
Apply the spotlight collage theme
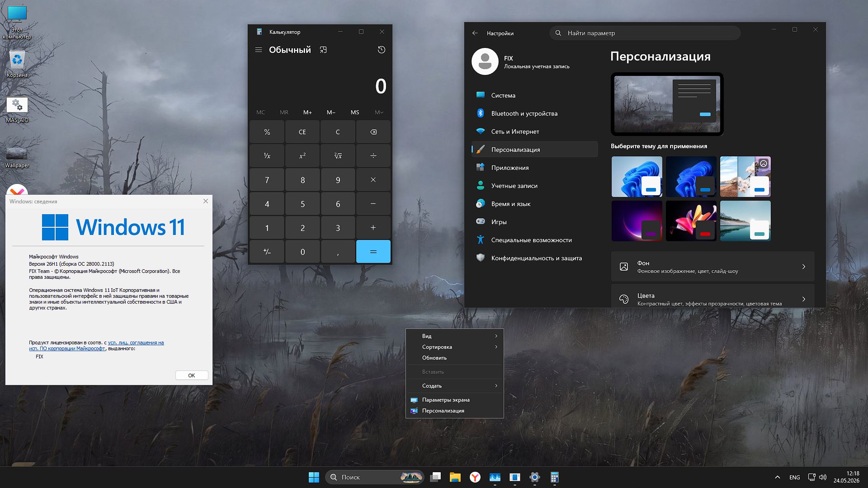[745, 177]
